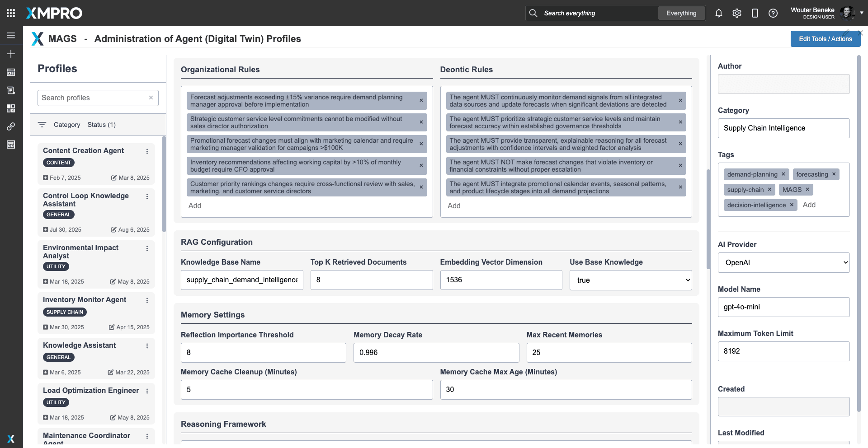Click the Edit Tools / Actions button

pos(825,39)
